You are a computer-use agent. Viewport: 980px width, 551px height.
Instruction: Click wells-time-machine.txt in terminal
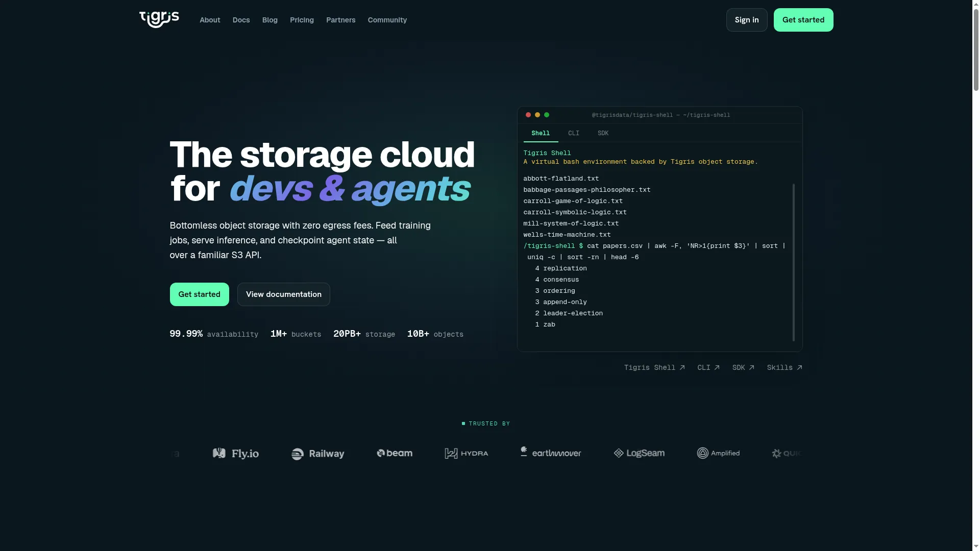567,235
